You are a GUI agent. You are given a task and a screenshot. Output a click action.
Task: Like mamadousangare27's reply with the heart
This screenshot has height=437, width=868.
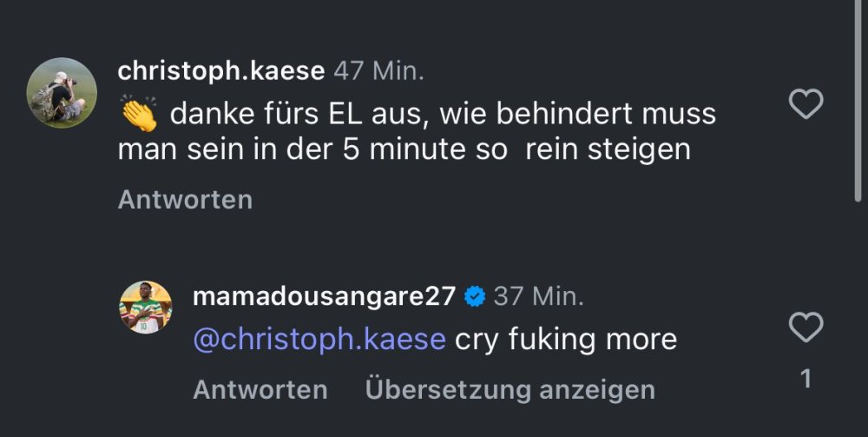[806, 328]
